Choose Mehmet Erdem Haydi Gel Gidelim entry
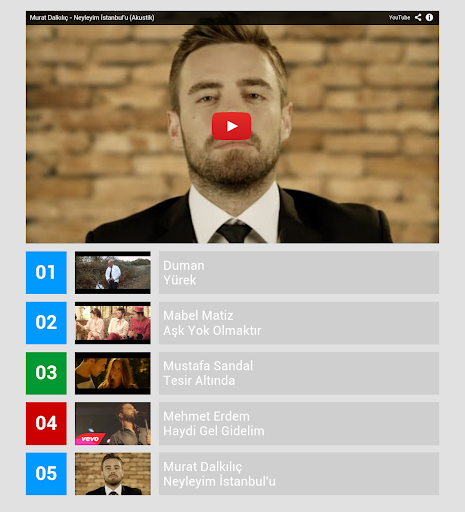The height and width of the screenshot is (512, 465). [x=299, y=423]
